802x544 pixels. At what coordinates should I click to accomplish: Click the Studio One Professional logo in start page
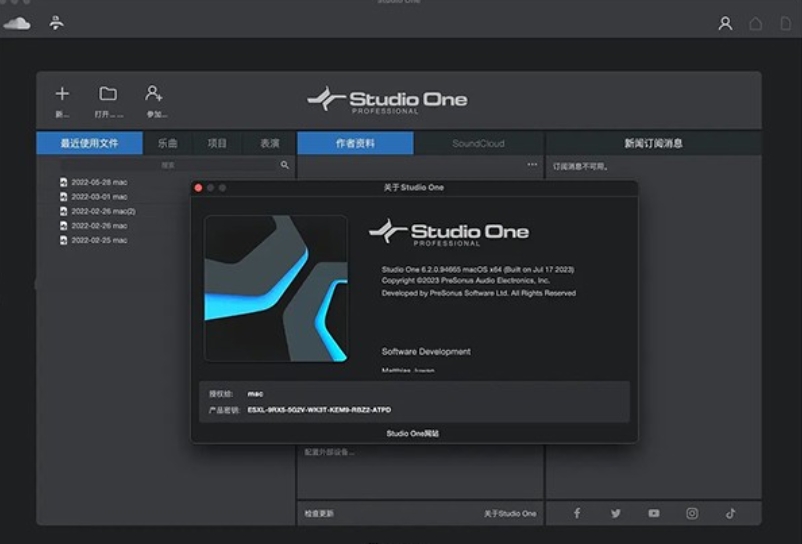pyautogui.click(x=387, y=100)
